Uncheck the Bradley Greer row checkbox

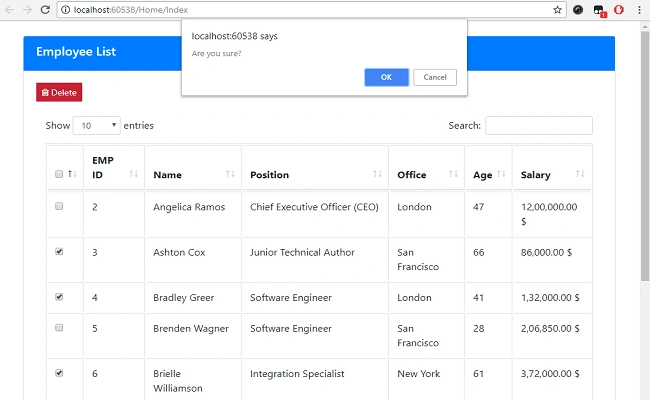59,297
